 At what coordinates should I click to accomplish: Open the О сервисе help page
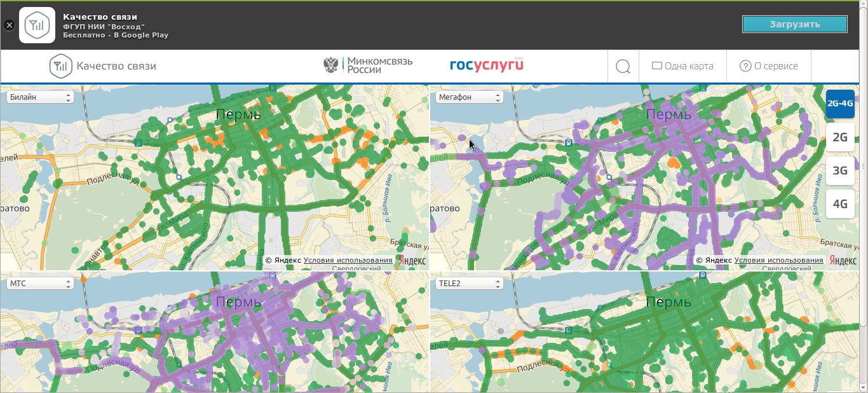click(769, 66)
